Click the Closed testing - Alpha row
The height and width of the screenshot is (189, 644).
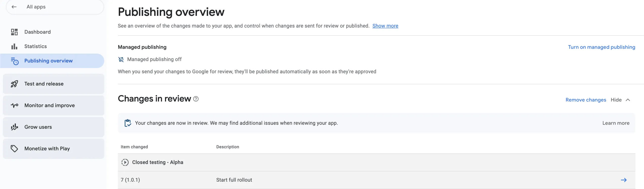coord(377,162)
